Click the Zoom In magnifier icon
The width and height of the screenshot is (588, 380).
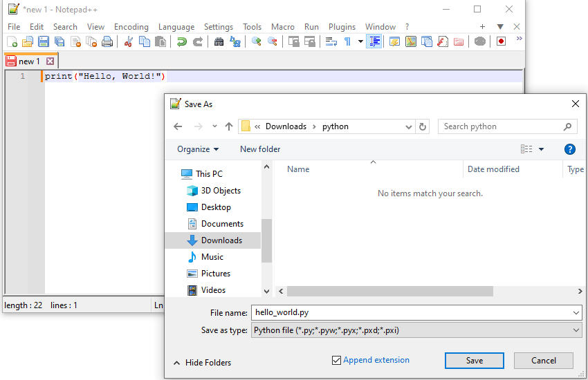(x=257, y=41)
